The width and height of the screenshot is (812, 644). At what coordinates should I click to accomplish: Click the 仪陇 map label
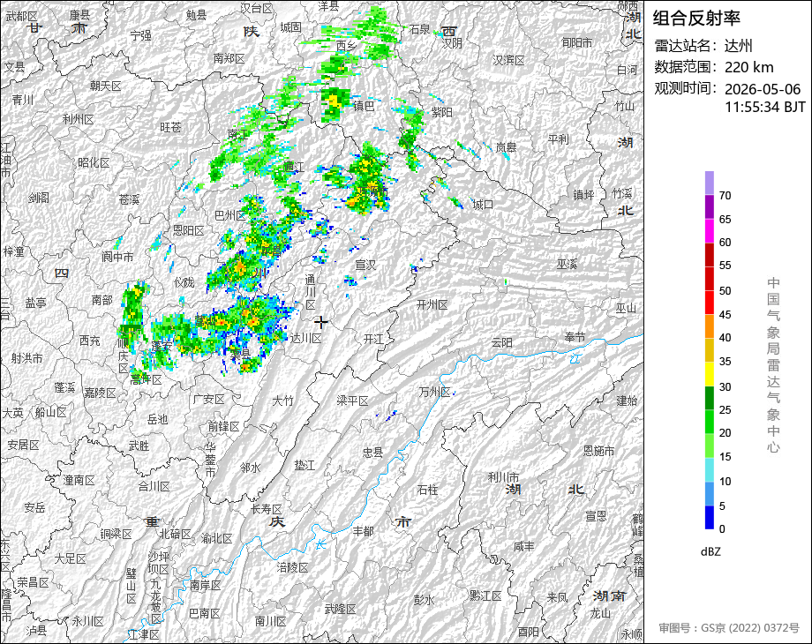[184, 282]
